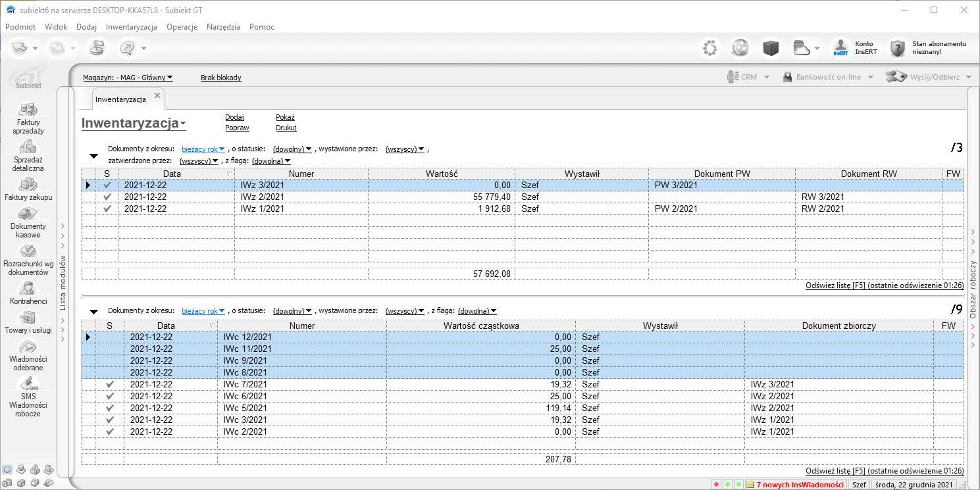Image resolution: width=980 pixels, height=490 pixels.
Task: Collapse the upper filter panel triangle
Action: [93, 156]
